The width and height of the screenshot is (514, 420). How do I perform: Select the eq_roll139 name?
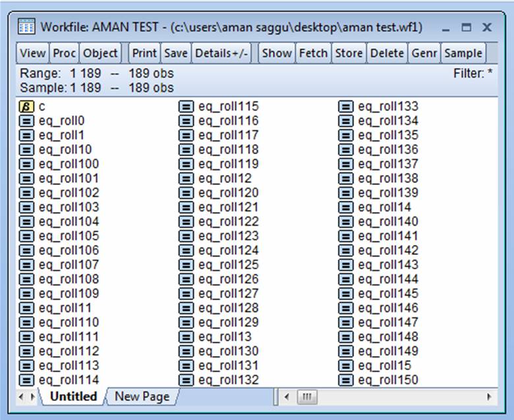(x=388, y=193)
